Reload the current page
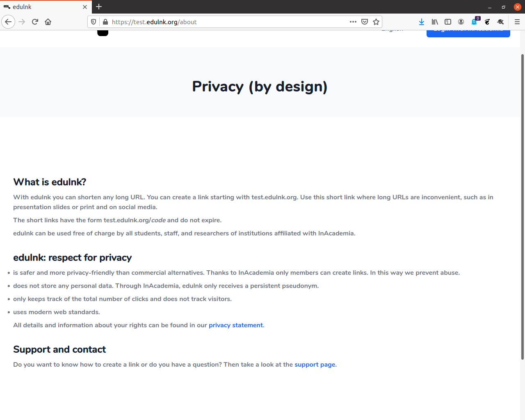Viewport: 525px width, 420px height. (35, 22)
